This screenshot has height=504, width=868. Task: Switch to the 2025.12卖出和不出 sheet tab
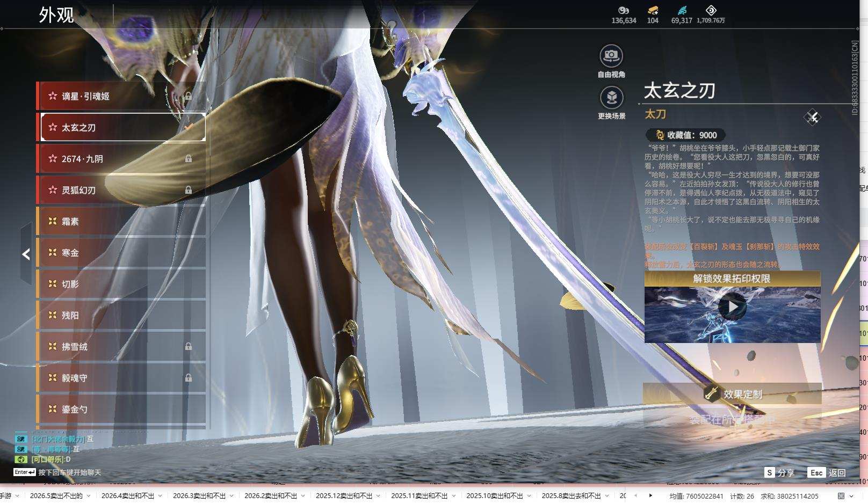pyautogui.click(x=344, y=496)
